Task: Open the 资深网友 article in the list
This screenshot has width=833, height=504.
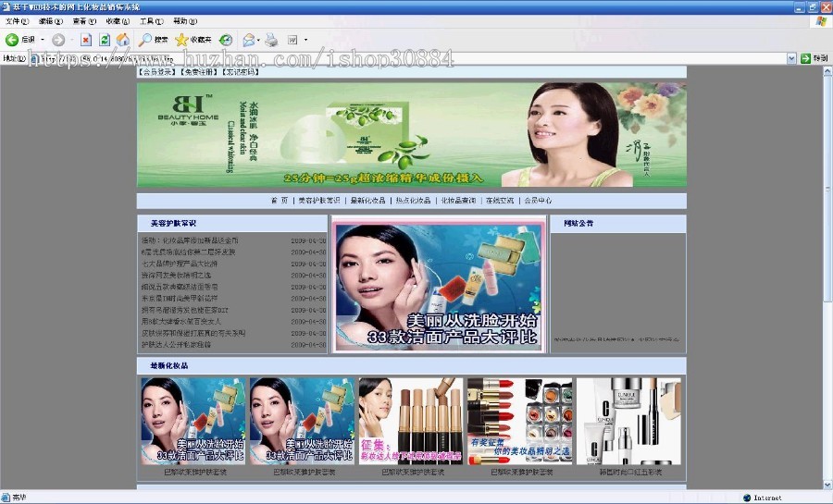Action: tap(176, 276)
